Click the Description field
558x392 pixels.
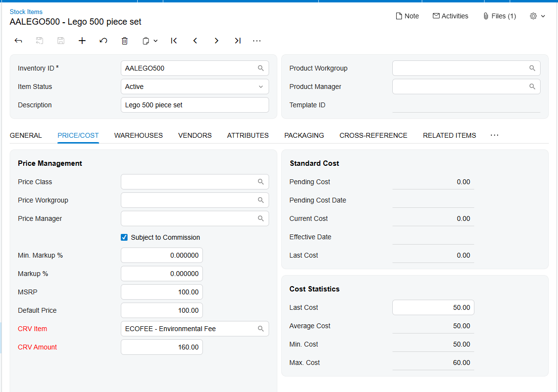click(195, 105)
